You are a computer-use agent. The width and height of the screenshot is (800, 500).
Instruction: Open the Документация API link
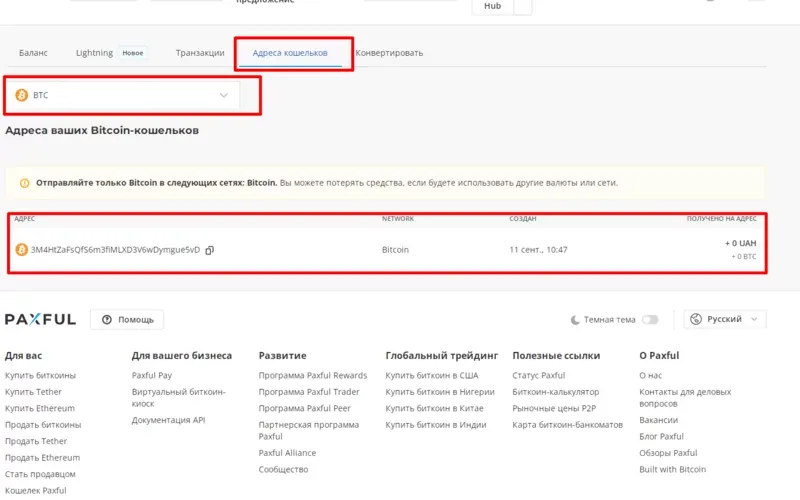[x=168, y=420]
